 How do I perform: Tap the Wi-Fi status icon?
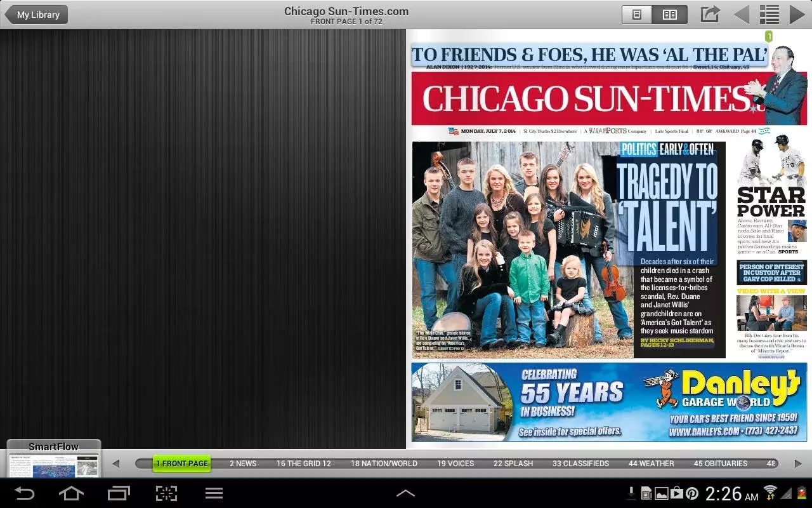point(770,493)
